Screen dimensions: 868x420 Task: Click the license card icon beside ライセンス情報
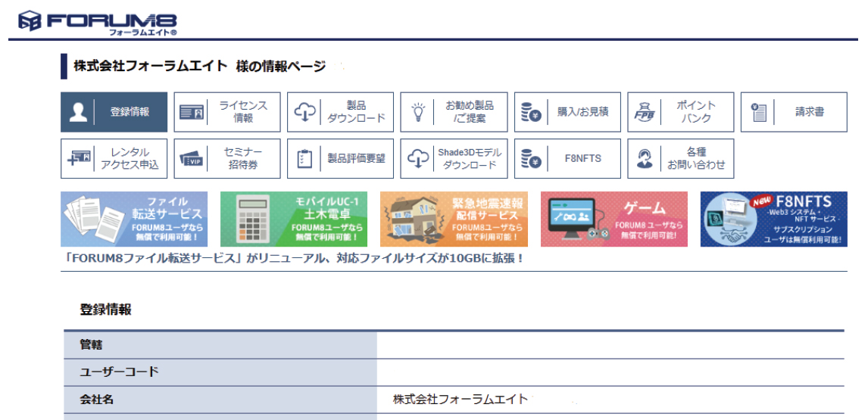pos(192,112)
